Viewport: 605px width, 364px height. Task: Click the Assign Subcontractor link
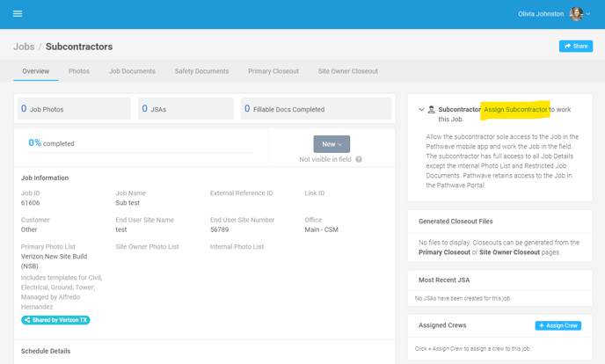[515, 110]
